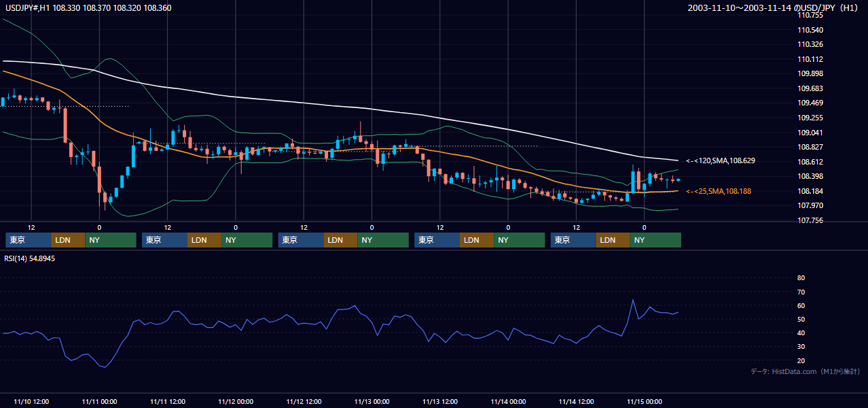Click price axis value 107.970
The image size is (868, 408).
[x=810, y=205]
